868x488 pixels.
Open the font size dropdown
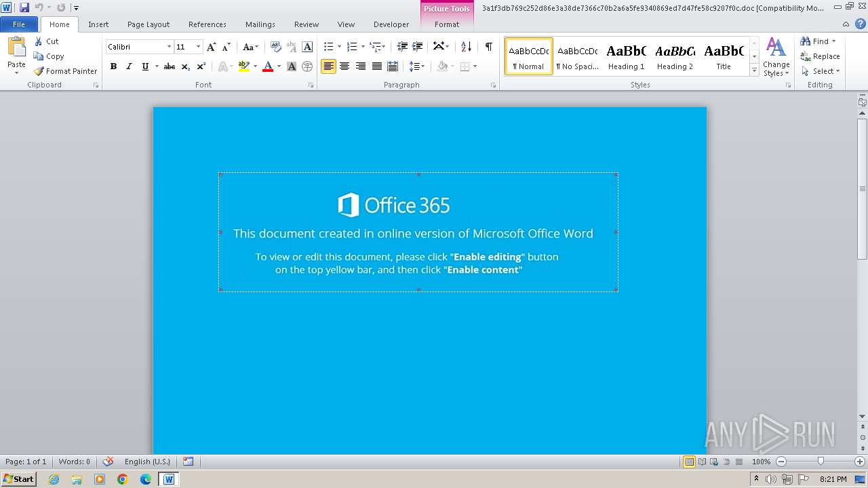coord(198,47)
